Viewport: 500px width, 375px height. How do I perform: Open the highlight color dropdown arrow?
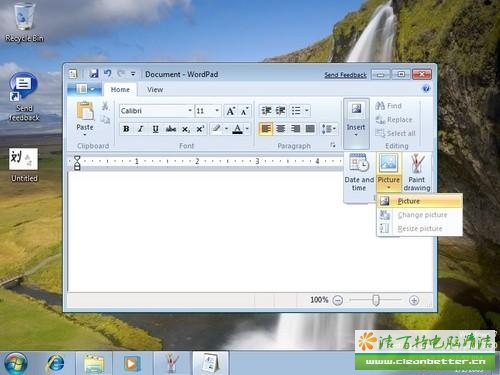click(x=226, y=129)
